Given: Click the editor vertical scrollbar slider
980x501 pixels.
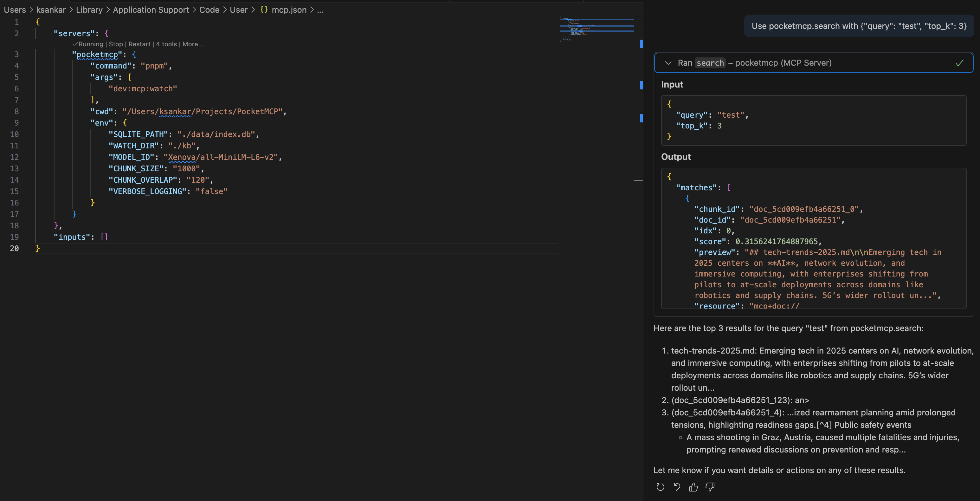Looking at the screenshot, I should coord(638,180).
